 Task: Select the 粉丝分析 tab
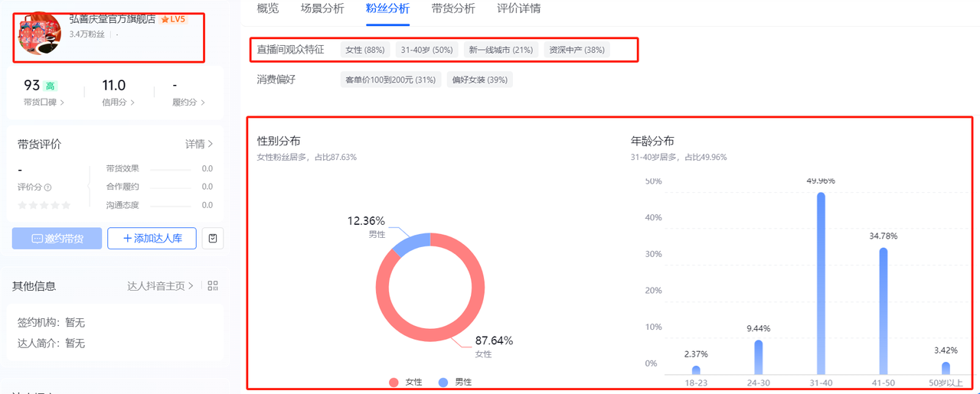click(387, 9)
